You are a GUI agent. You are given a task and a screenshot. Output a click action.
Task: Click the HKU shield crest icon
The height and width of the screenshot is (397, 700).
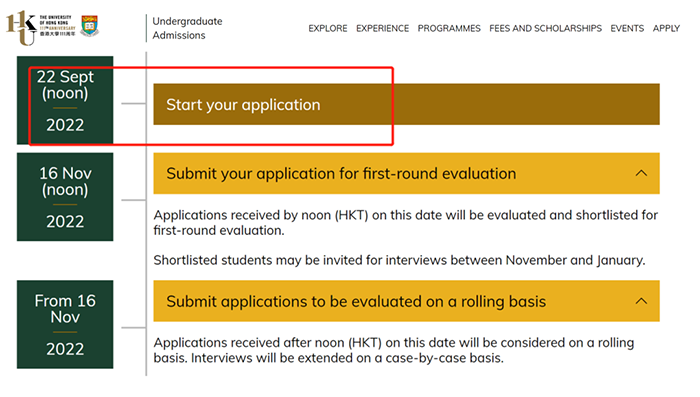point(90,25)
